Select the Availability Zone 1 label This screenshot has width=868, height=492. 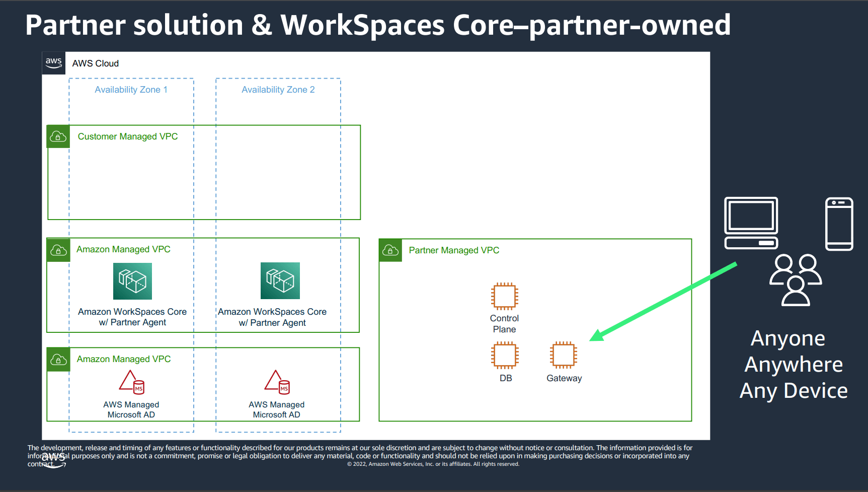[131, 89]
